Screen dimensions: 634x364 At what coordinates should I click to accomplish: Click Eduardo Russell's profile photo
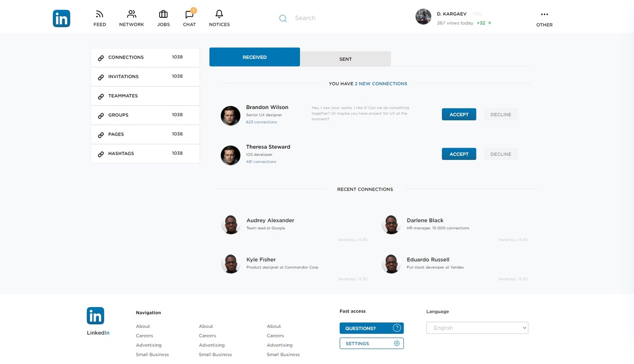[x=391, y=263]
